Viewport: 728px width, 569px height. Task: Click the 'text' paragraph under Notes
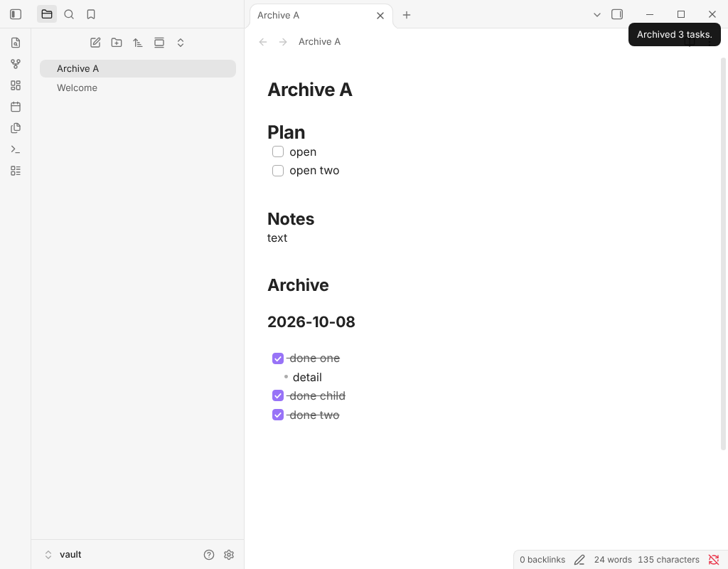coord(277,238)
